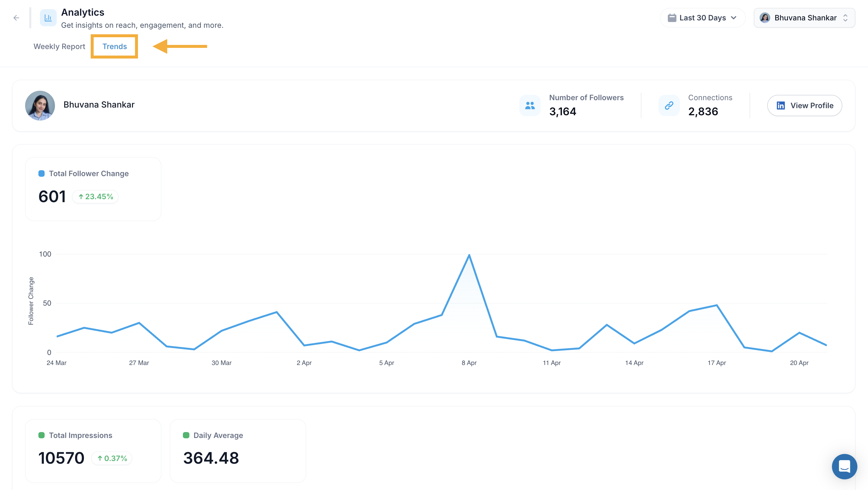Image resolution: width=868 pixels, height=490 pixels.
Task: Click the 601 follower change value
Action: [x=52, y=197]
